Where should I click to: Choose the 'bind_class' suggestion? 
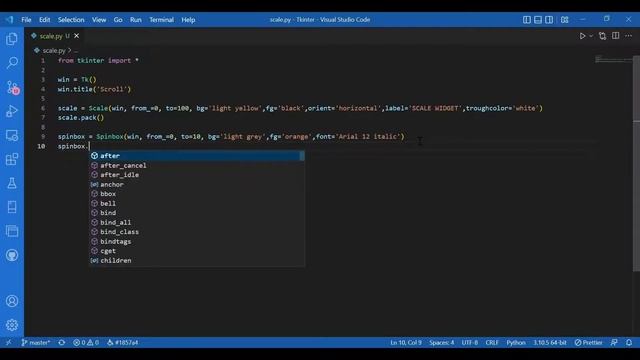pyautogui.click(x=197, y=232)
